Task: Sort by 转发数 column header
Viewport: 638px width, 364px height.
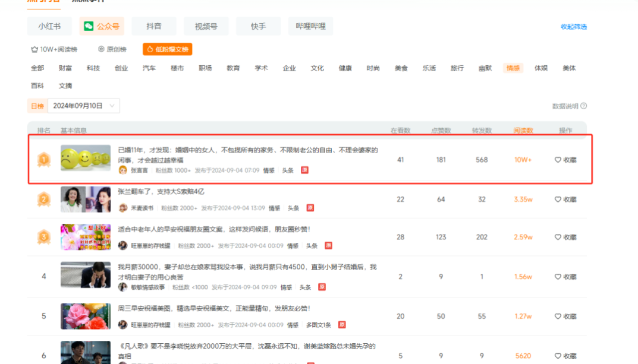Action: [482, 131]
